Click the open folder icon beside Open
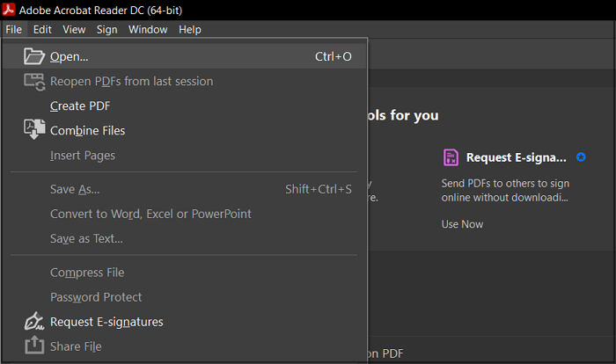The image size is (616, 364). click(33, 56)
